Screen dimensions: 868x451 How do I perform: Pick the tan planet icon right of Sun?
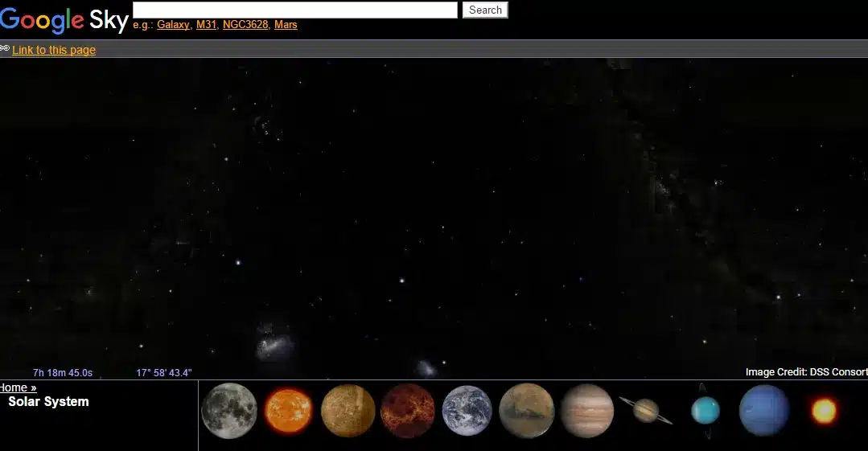(348, 411)
